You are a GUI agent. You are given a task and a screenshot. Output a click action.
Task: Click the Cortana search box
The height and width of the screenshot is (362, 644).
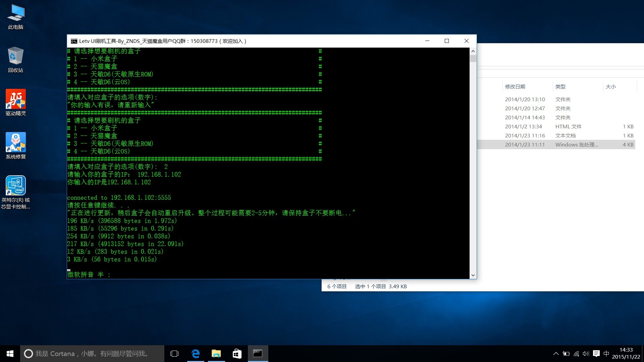[x=92, y=354]
